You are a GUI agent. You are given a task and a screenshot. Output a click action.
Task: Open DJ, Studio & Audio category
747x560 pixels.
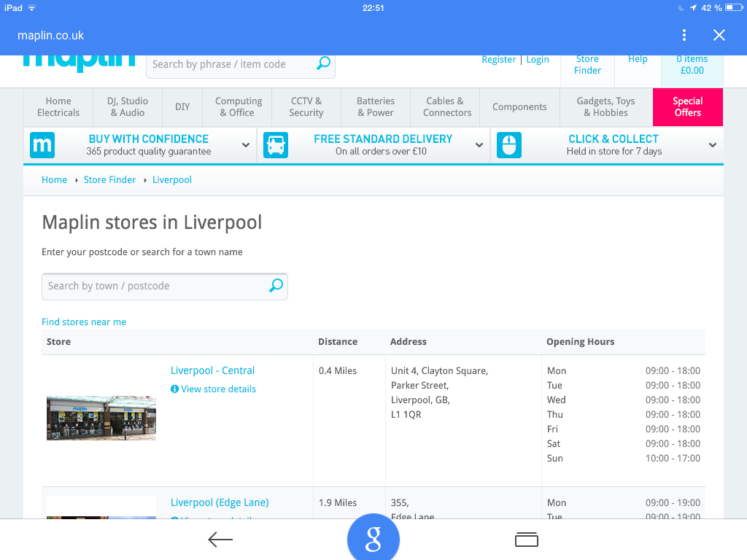coord(128,107)
